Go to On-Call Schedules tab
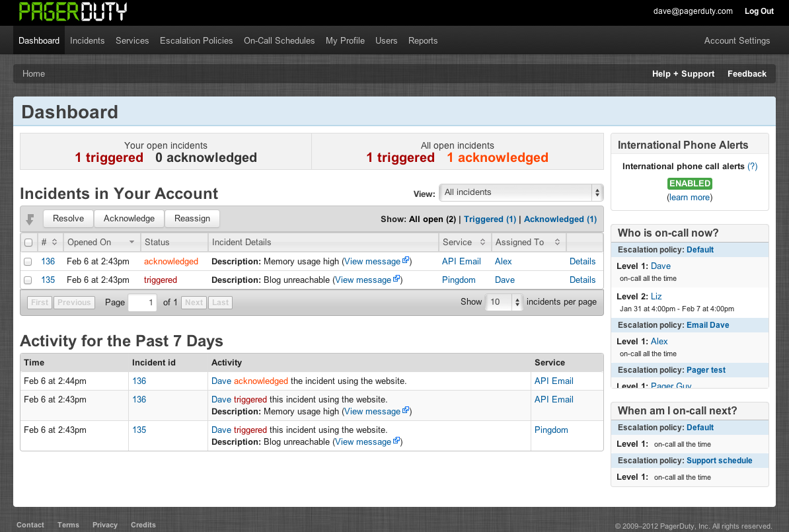Image resolution: width=789 pixels, height=532 pixels. point(279,40)
